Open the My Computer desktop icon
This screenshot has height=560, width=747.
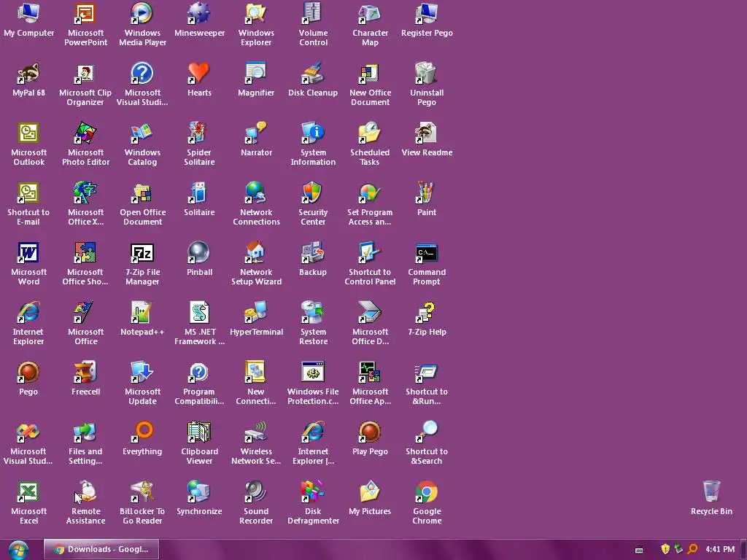pos(28,14)
